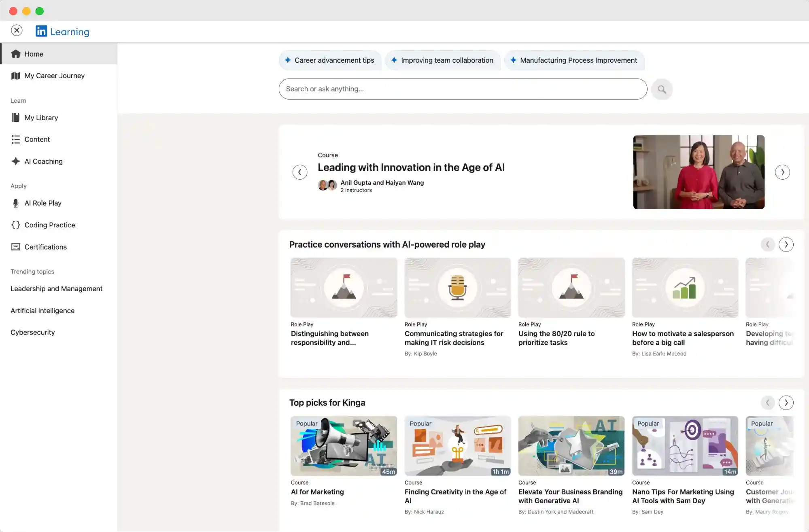Click sparkle icon on Manufacturing Process Improvement
The width and height of the screenshot is (809, 532).
pyautogui.click(x=513, y=60)
